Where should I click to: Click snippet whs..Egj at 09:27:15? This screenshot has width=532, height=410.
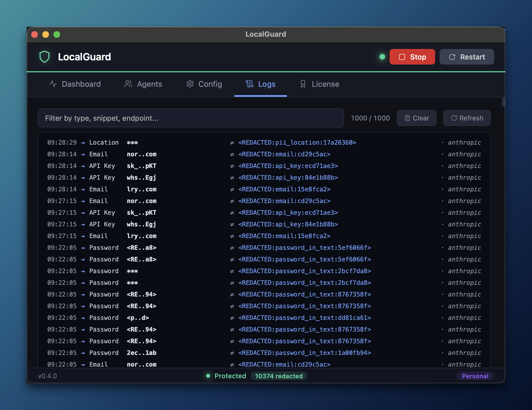(x=141, y=224)
